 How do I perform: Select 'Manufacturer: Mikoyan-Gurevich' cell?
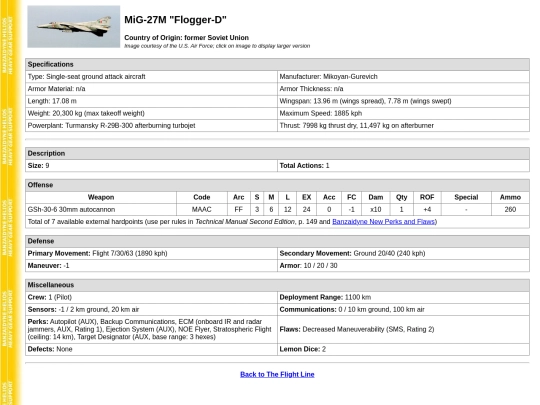coord(403,76)
